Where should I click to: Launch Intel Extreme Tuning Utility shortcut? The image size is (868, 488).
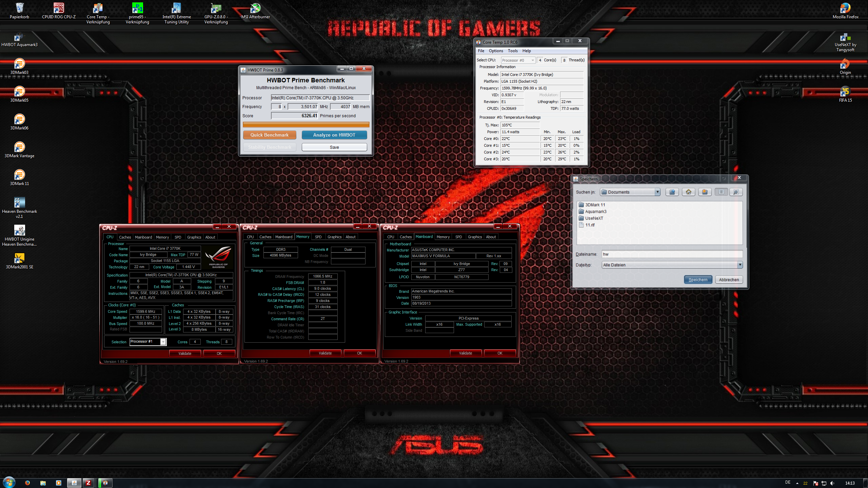coord(177,13)
